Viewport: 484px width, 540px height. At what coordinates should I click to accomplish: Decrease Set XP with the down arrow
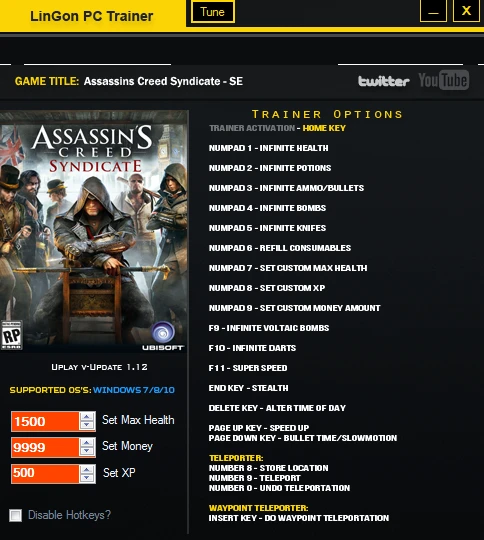87,478
